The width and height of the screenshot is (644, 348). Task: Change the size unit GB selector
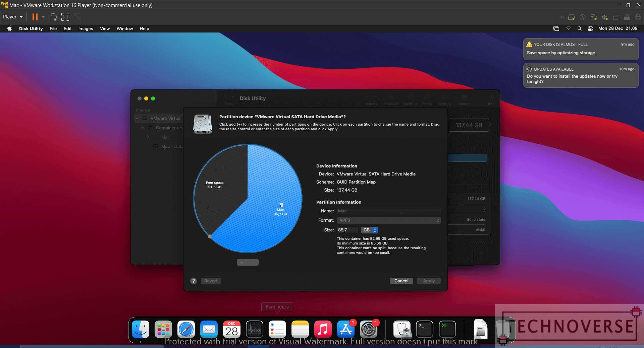click(370, 230)
